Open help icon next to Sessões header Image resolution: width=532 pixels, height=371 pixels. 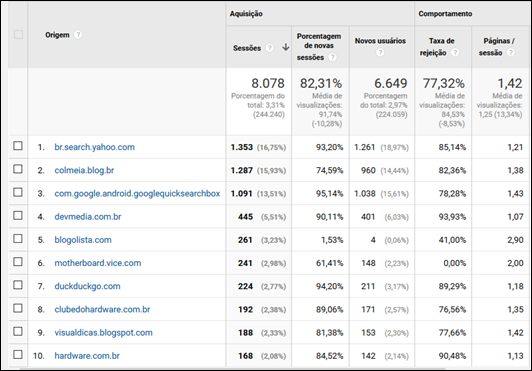coord(269,48)
